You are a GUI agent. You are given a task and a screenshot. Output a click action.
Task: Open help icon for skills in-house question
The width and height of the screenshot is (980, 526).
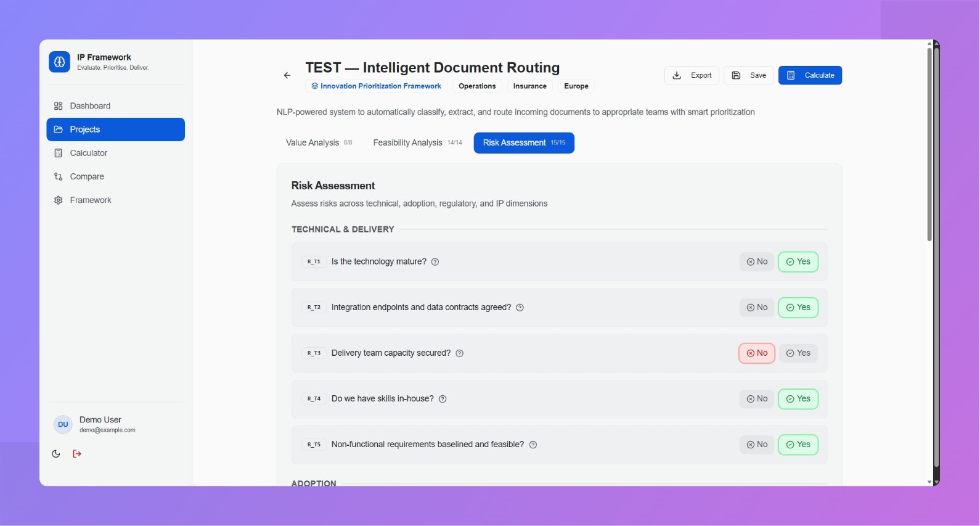[x=443, y=399]
